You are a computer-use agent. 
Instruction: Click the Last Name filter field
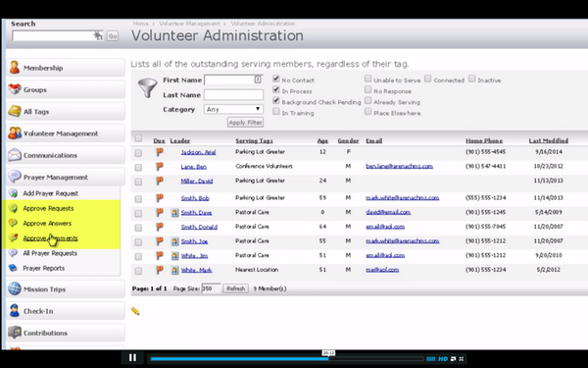point(233,94)
